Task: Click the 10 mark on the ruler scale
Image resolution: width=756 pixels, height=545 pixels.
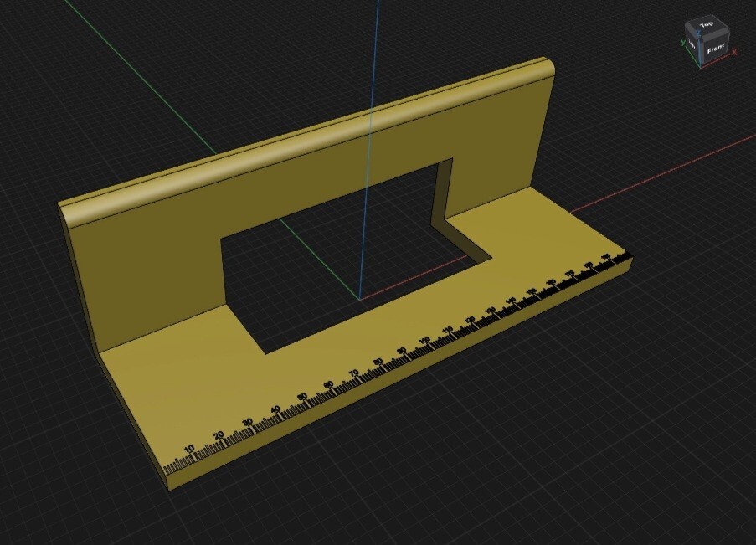Action: tap(189, 449)
